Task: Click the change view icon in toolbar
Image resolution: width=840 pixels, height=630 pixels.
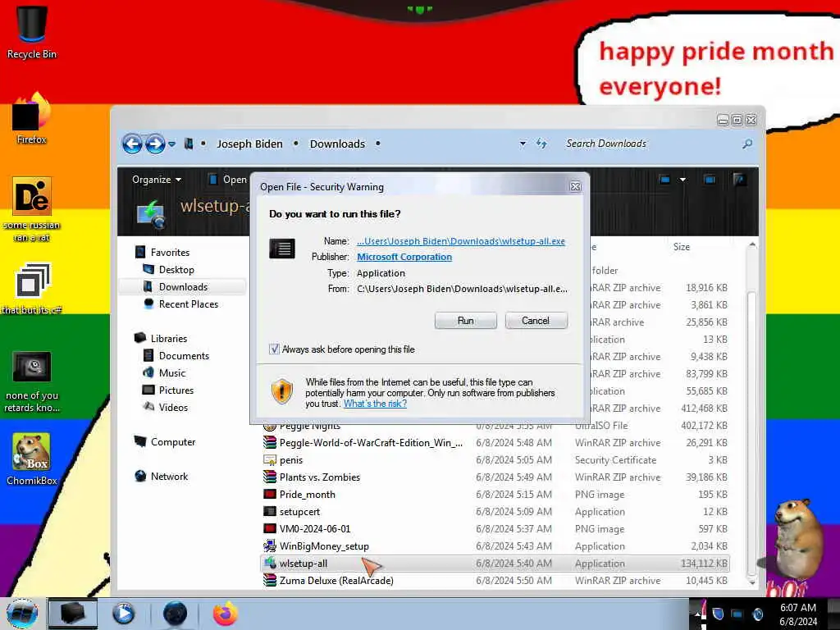Action: (x=664, y=180)
